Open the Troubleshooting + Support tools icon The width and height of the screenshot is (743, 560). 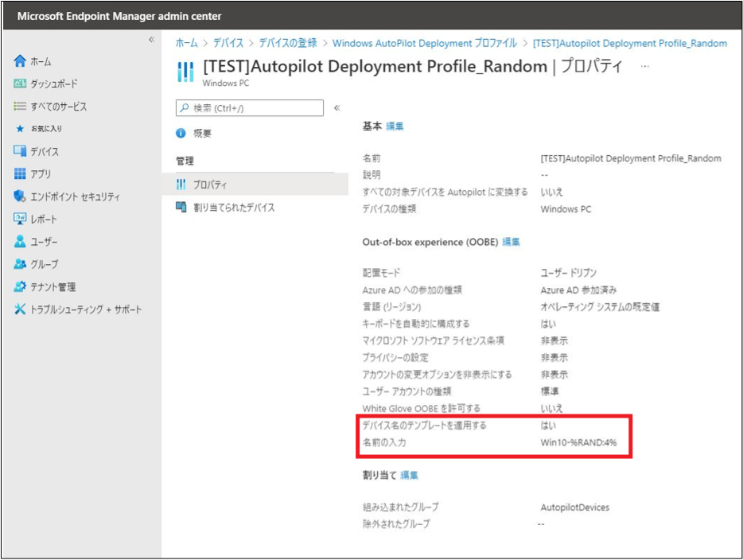pyautogui.click(x=20, y=309)
